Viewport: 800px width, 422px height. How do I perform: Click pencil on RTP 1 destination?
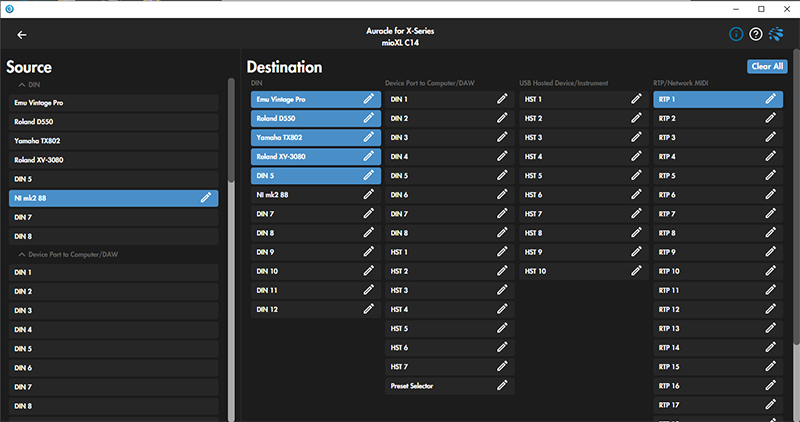[770, 99]
